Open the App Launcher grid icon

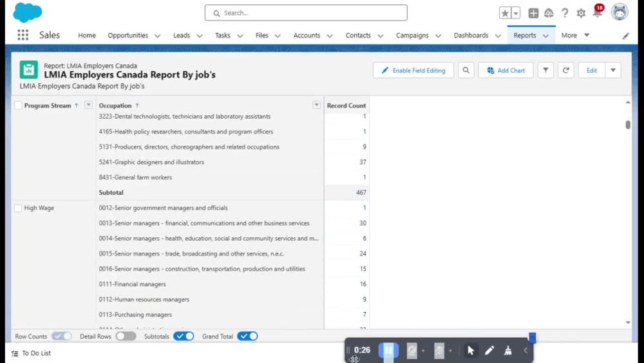23,35
